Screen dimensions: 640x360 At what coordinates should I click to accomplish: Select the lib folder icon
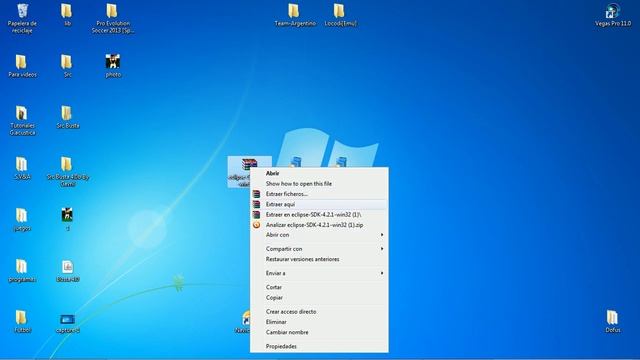click(x=67, y=15)
